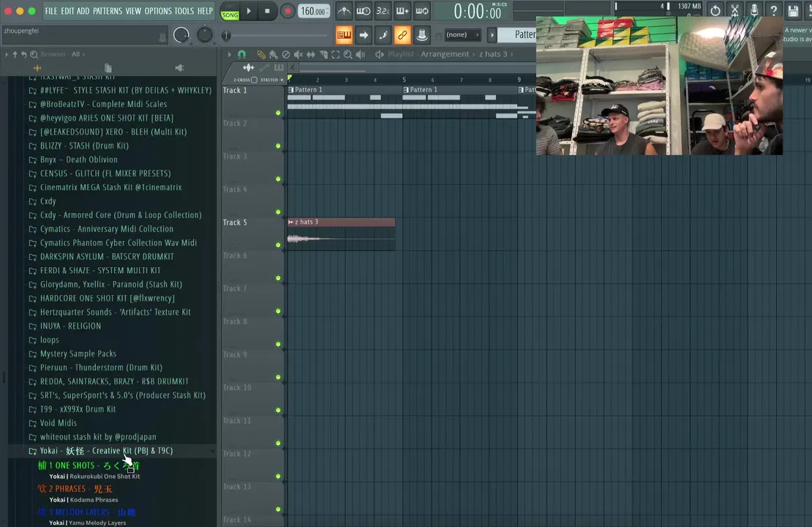Open the TOOLS menu
The image size is (812, 527).
(x=184, y=10)
